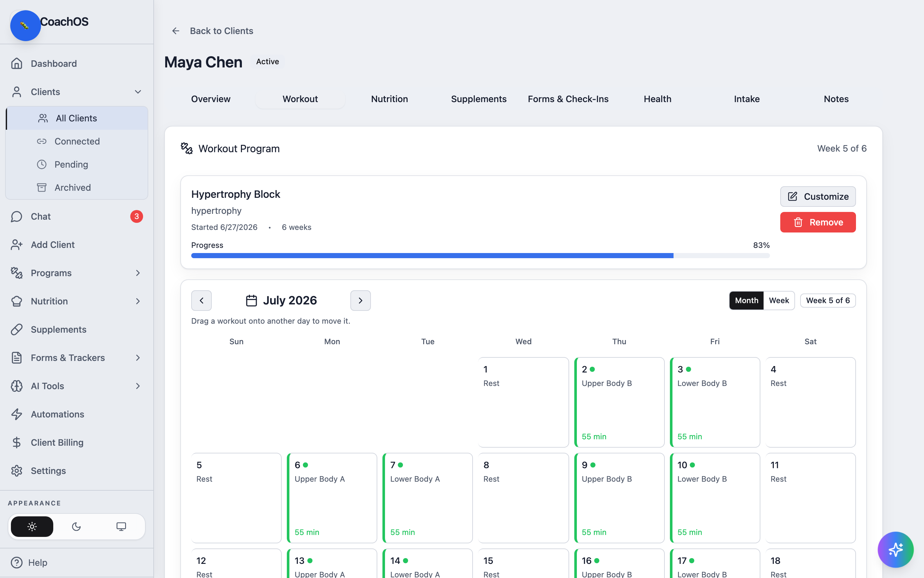Viewport: 924px width, 578px height.
Task: Click the red Remove button
Action: point(818,222)
